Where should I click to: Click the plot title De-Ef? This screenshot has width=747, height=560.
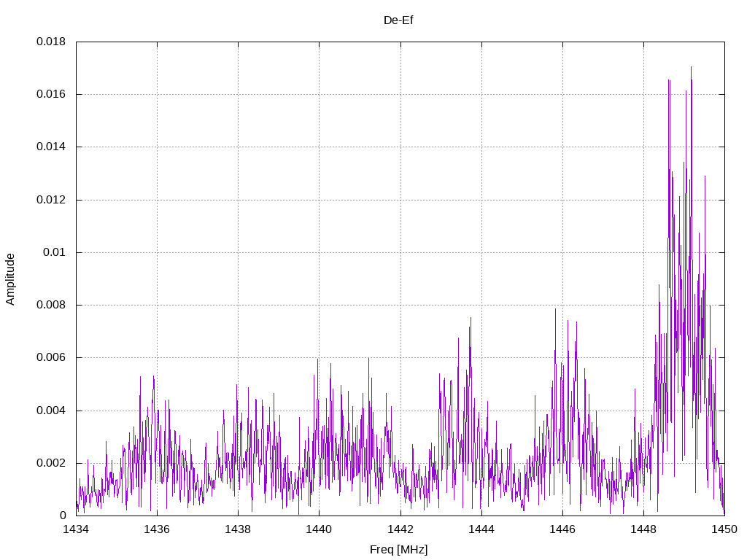(398, 20)
